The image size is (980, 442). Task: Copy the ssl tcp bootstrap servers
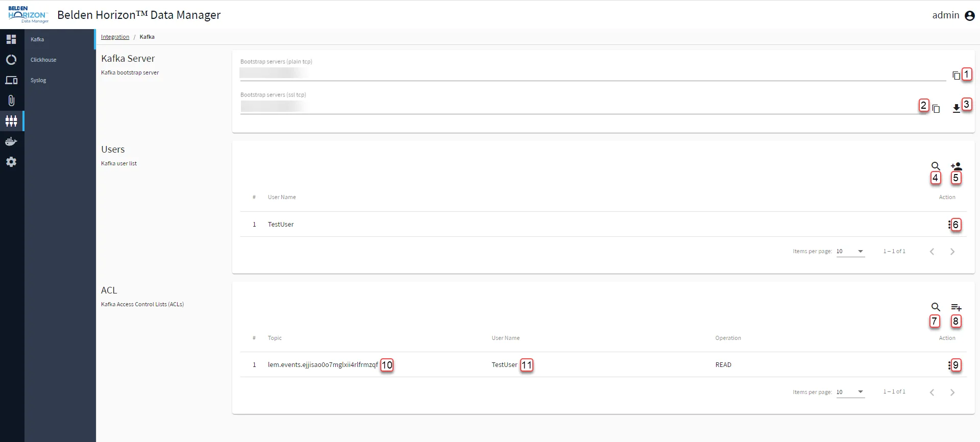pyautogui.click(x=936, y=108)
